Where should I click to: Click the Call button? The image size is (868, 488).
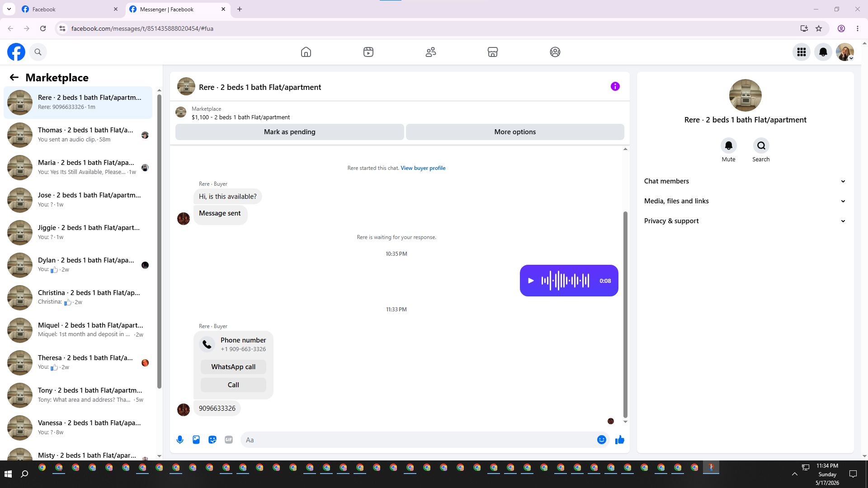point(233,385)
